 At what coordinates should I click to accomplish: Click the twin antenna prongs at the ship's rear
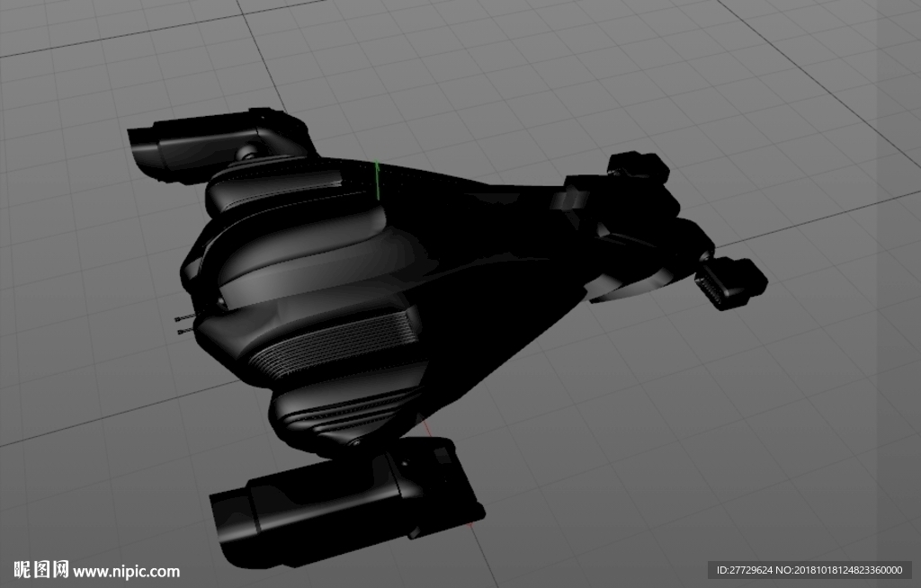click(185, 325)
